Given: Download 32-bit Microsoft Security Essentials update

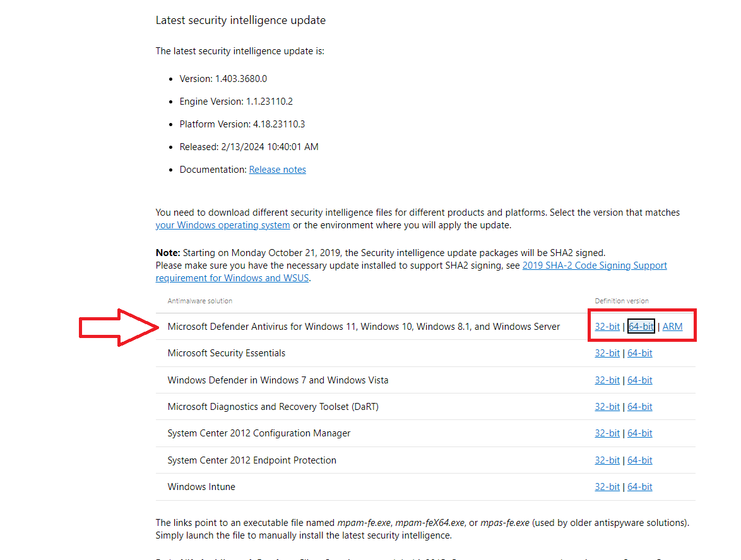Looking at the screenshot, I should tap(607, 353).
